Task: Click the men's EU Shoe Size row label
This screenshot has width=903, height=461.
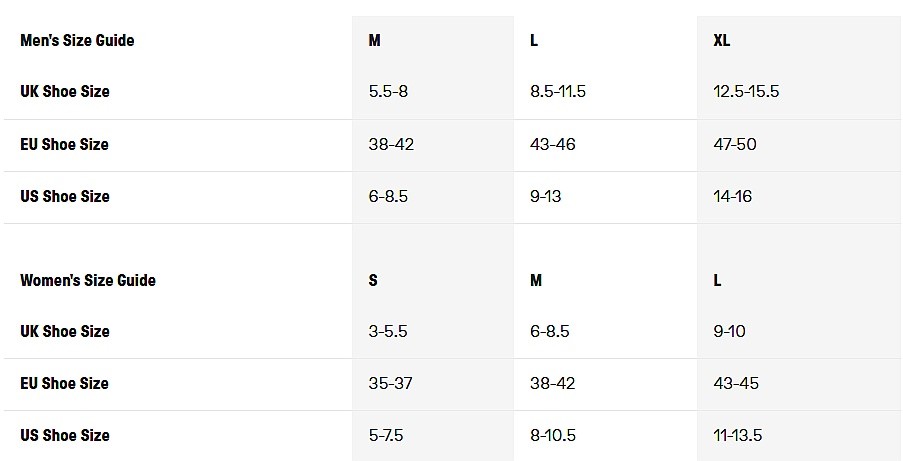Action: (64, 145)
